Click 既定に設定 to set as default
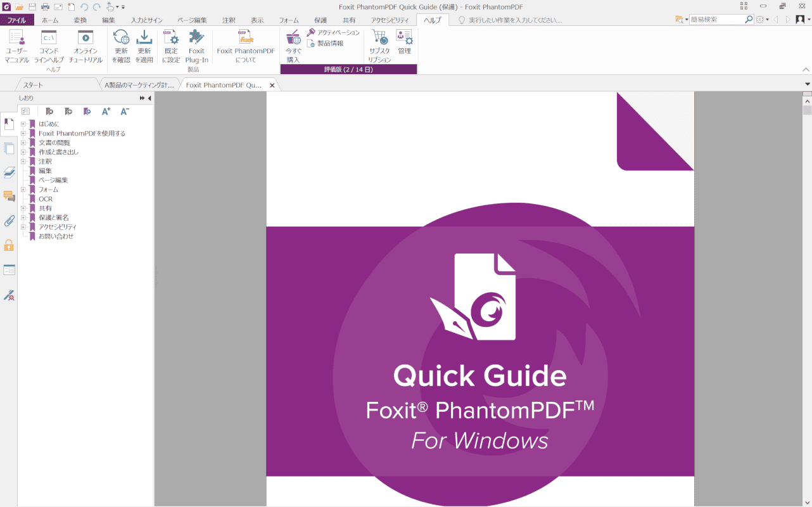This screenshot has height=507, width=812. [x=171, y=46]
